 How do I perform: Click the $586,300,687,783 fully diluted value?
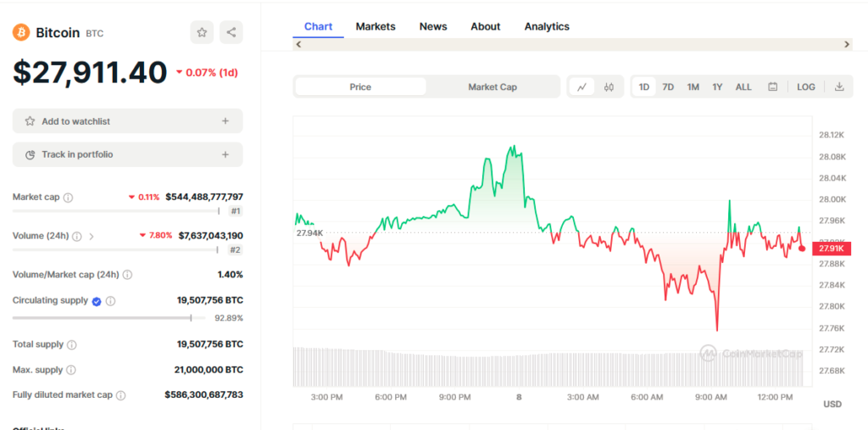tap(203, 395)
